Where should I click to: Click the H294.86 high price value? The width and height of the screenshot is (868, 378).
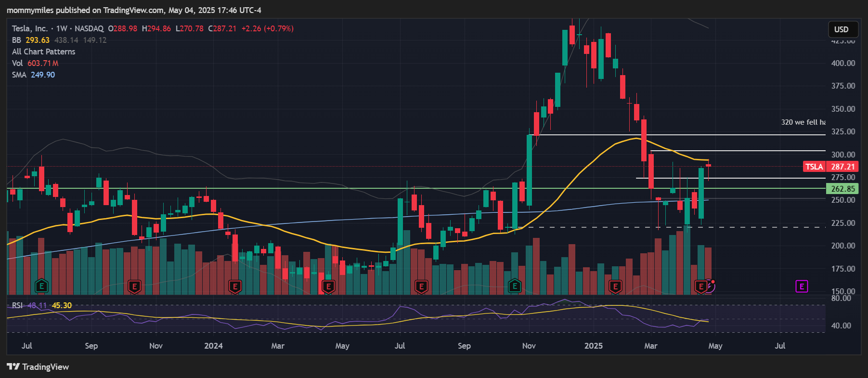click(156, 28)
